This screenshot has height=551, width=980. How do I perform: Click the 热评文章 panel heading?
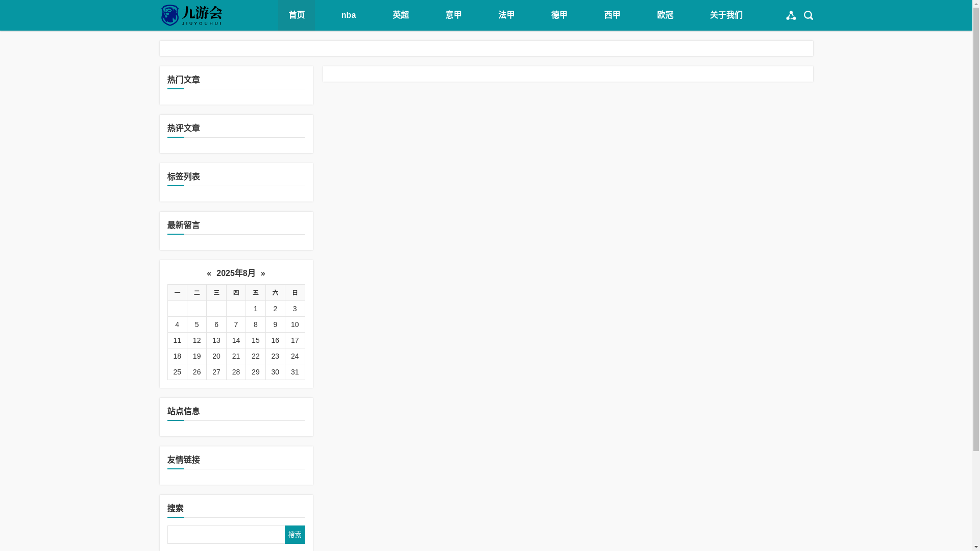click(x=184, y=128)
